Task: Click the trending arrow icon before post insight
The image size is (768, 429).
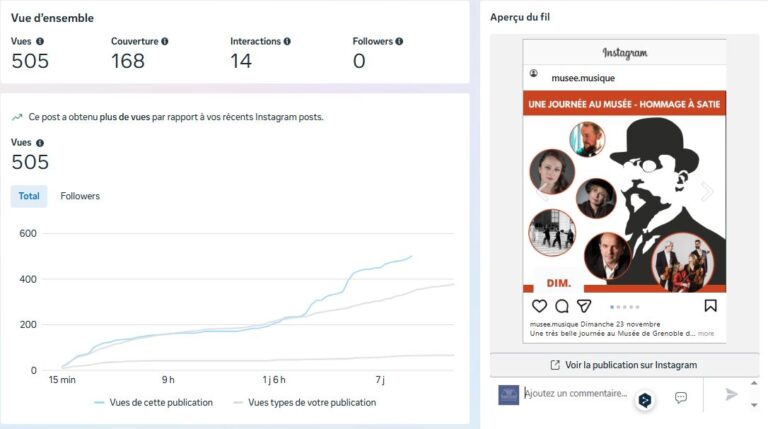Action: (17, 117)
